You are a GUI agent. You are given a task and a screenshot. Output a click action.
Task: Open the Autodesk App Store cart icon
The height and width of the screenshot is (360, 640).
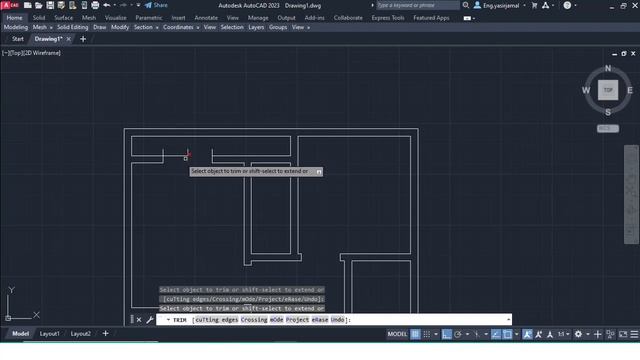coord(534,5)
